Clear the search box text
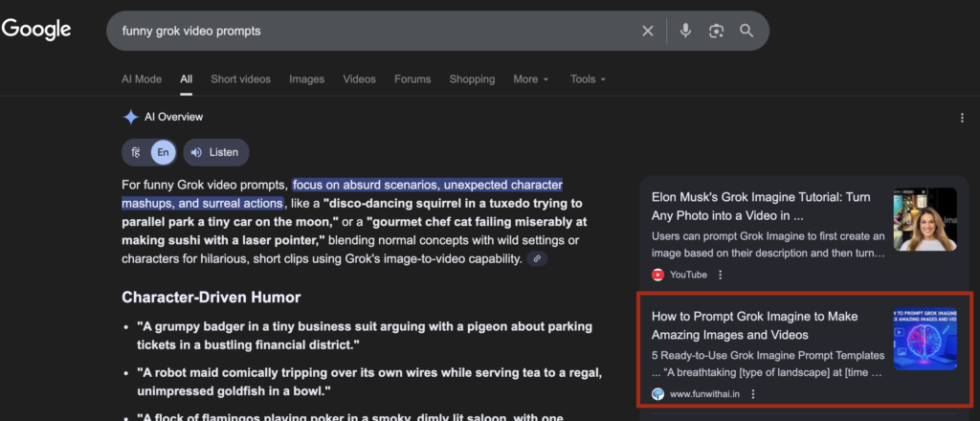 (x=648, y=31)
